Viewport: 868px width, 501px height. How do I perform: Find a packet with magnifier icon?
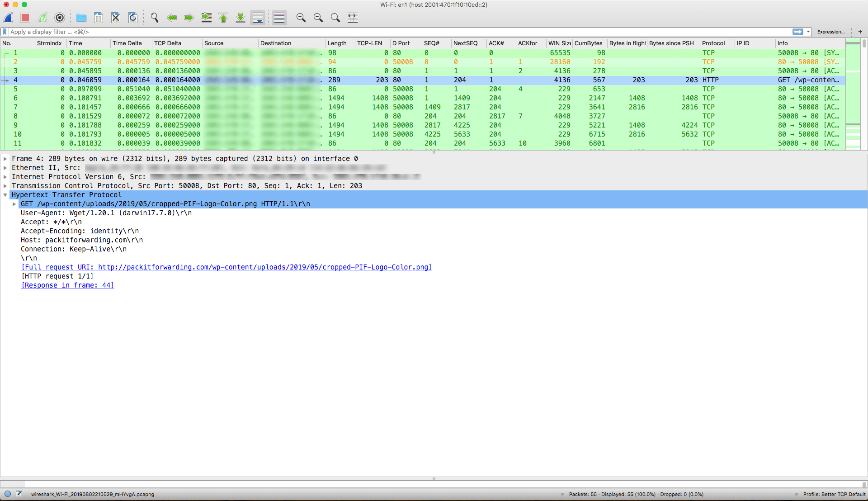155,18
